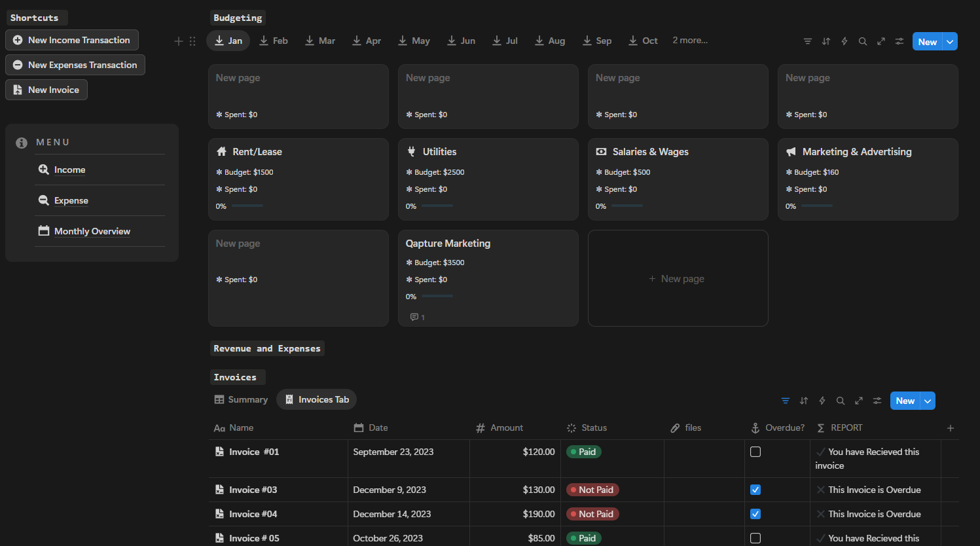Screen dimensions: 980x546
Task: Click search icon in Invoices toolbar
Action: [x=841, y=401]
